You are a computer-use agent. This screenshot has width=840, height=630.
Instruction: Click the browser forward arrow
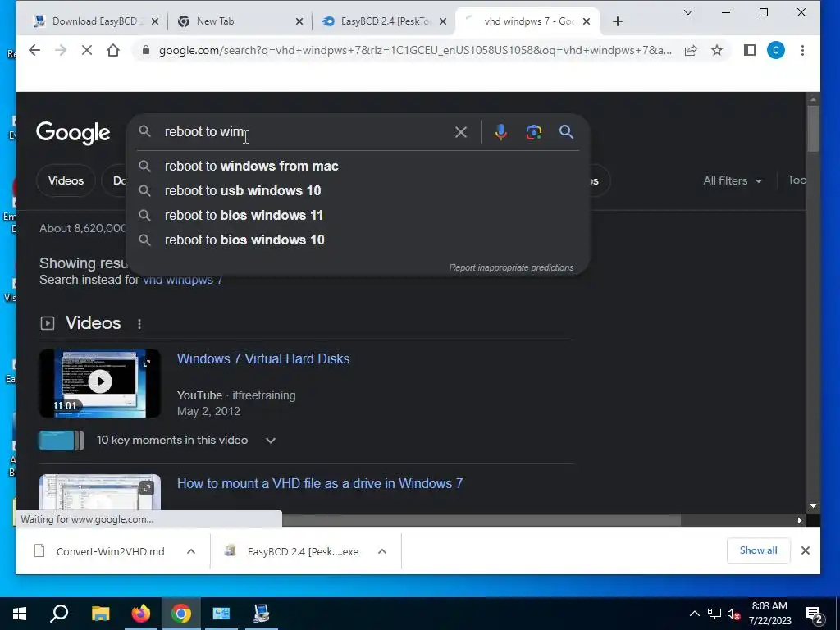[61, 50]
